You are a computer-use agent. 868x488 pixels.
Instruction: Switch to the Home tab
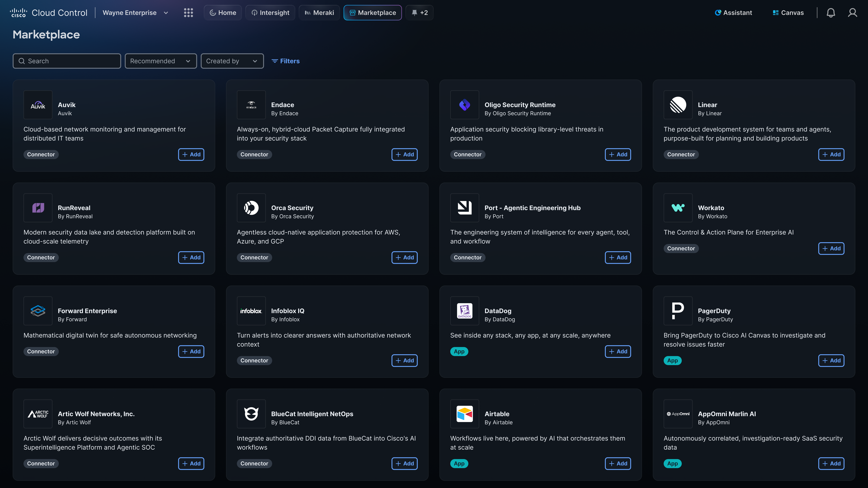pos(223,13)
